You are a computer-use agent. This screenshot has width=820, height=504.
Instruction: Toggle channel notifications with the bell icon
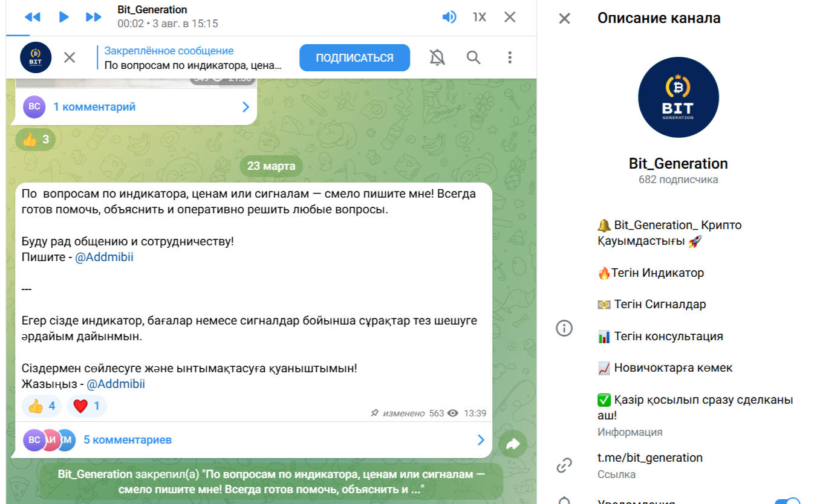[x=437, y=57]
